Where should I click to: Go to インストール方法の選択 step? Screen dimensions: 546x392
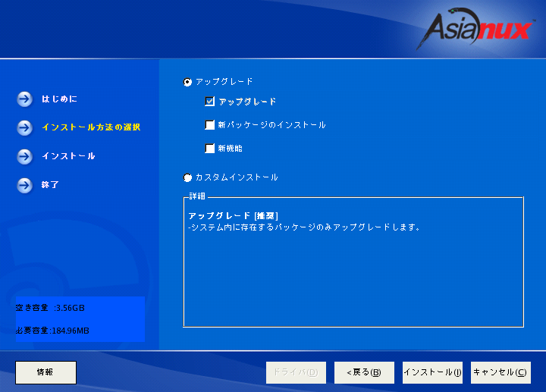(x=91, y=127)
